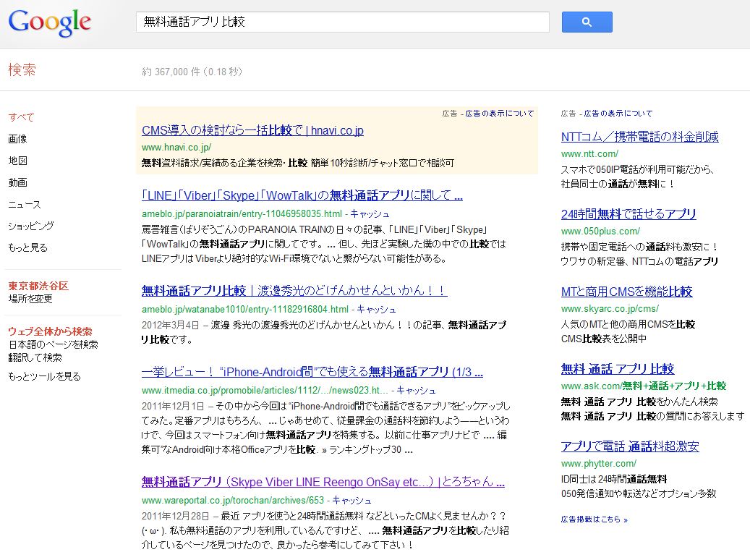This screenshot has height=560, width=750.
Task: Open ad MTと商用CMSを機能比較
Action: pyautogui.click(x=626, y=292)
